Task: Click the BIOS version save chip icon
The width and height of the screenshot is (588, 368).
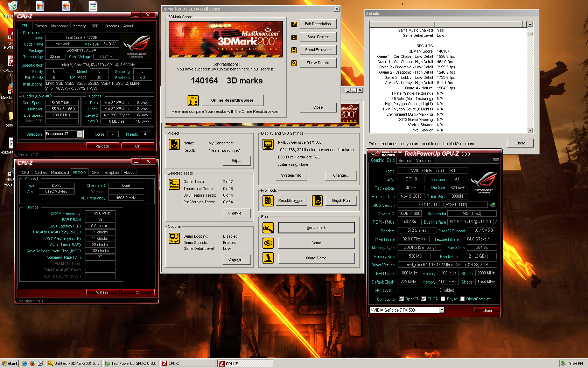Action: pos(493,205)
